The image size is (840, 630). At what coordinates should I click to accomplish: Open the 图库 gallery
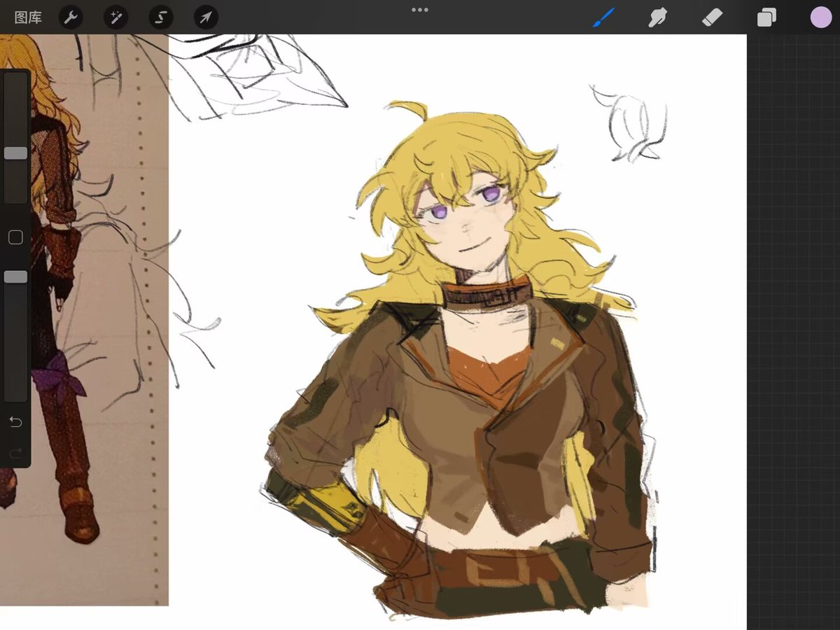pyautogui.click(x=28, y=17)
